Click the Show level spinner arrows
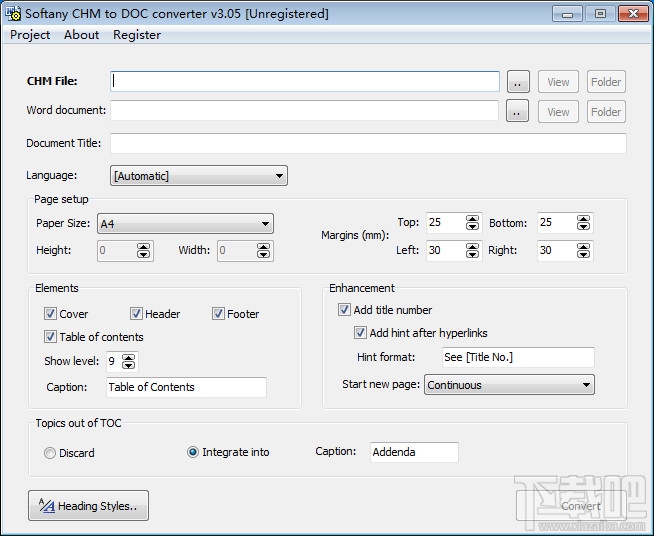 click(128, 361)
